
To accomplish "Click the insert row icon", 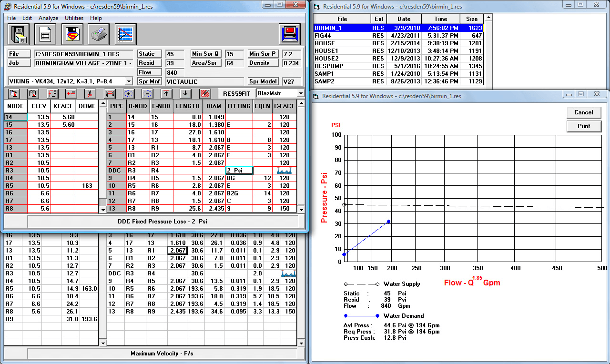I will pos(71,93).
